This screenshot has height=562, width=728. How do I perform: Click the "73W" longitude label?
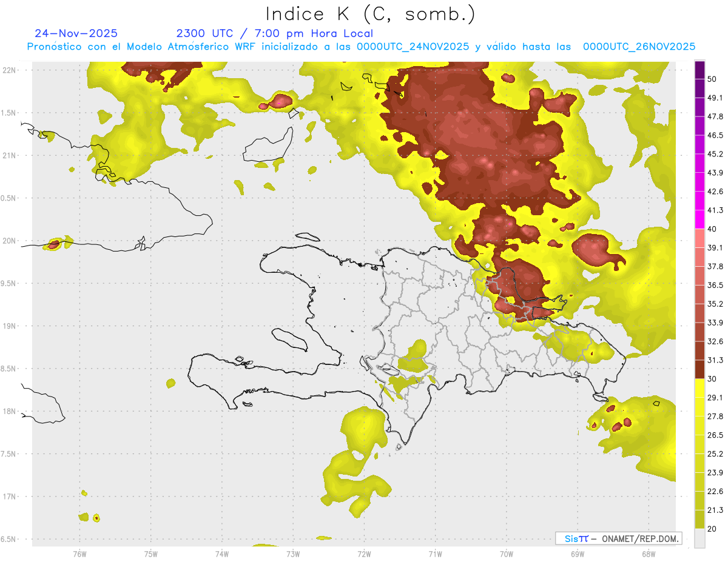[293, 554]
